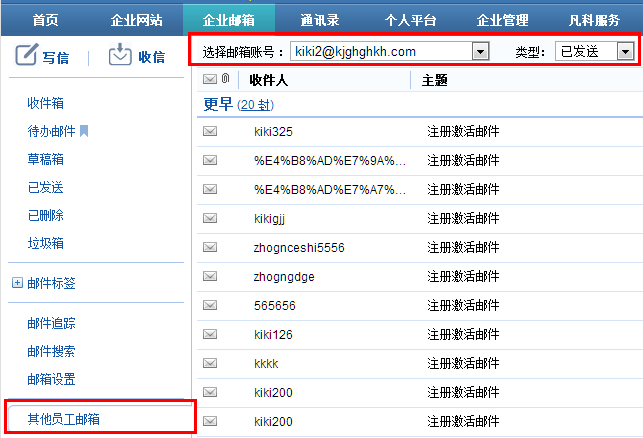Click envelope icon beside the 565656 email
The image size is (643, 438).
210,305
